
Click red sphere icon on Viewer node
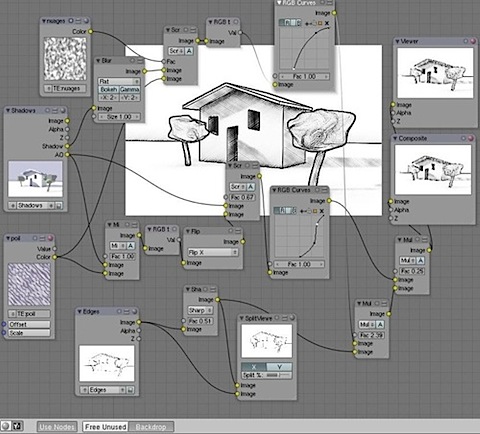pos(473,41)
